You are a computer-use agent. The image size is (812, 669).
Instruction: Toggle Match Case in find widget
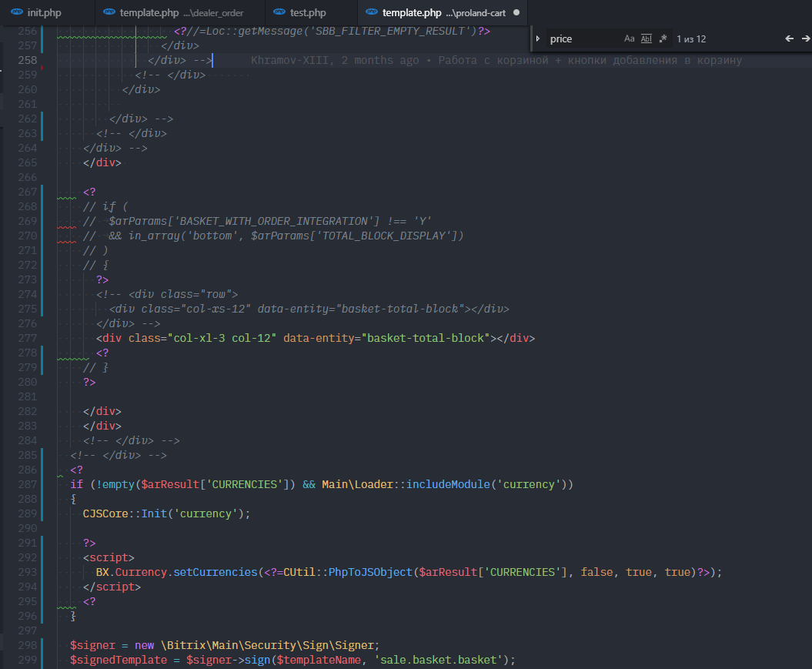[629, 38]
